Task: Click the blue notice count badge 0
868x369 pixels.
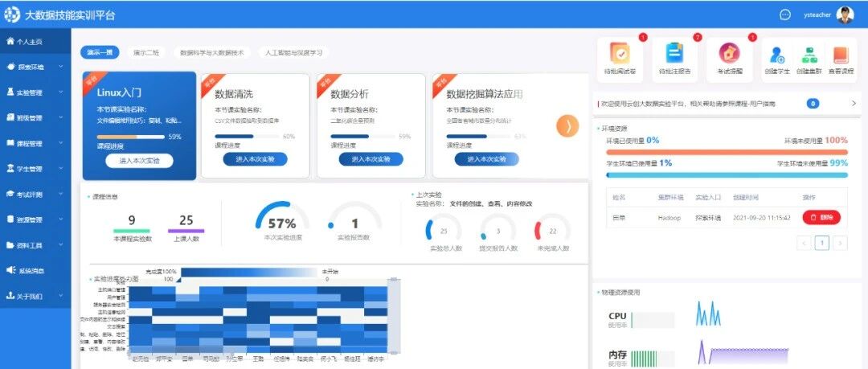Action: (x=813, y=104)
